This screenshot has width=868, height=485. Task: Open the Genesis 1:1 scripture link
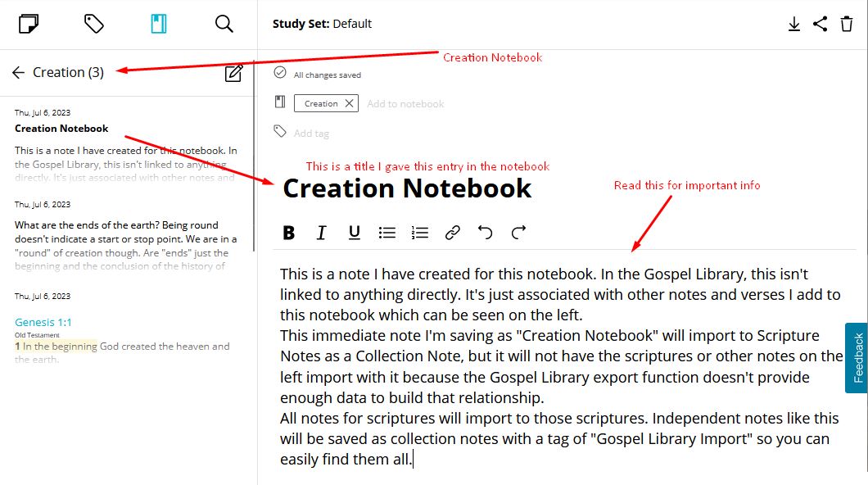[x=43, y=322]
